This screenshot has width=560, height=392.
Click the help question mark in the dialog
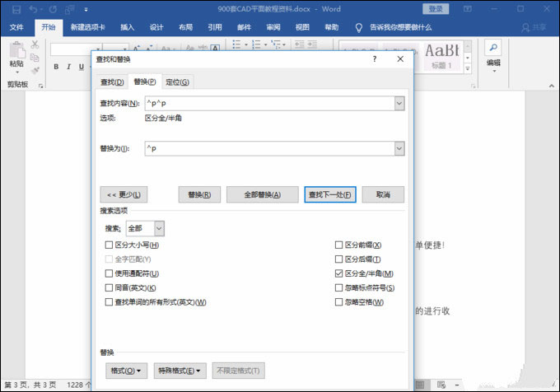[x=374, y=59]
